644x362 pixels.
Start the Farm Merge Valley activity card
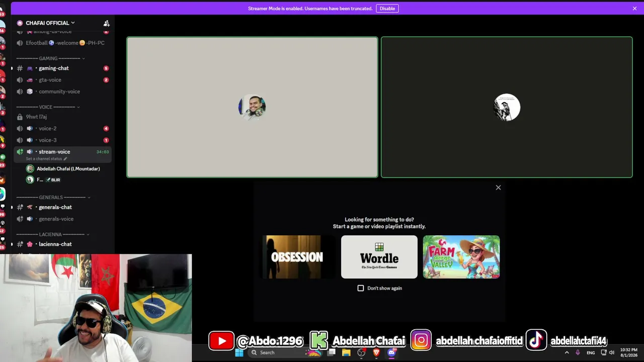pyautogui.click(x=461, y=257)
